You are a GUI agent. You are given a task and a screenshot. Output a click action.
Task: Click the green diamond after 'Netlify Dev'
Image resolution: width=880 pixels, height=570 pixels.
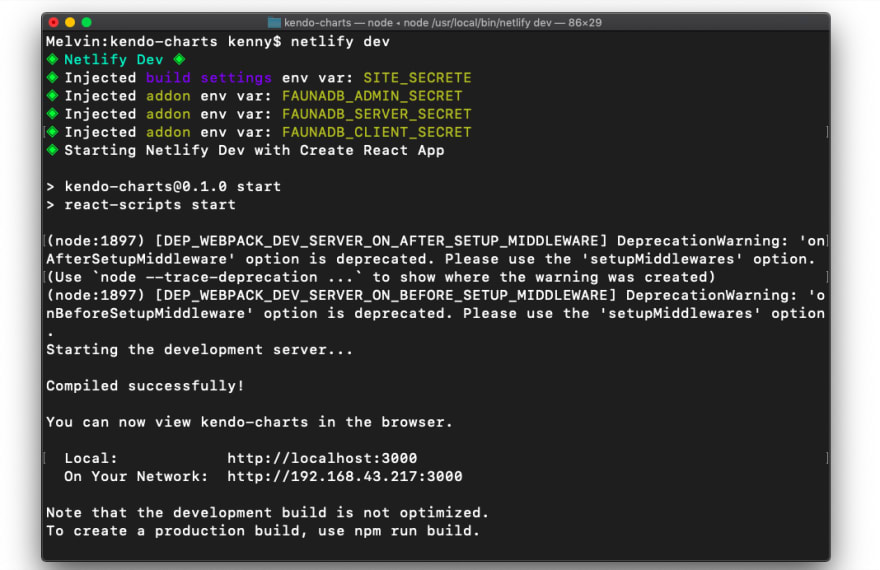pyautogui.click(x=179, y=59)
